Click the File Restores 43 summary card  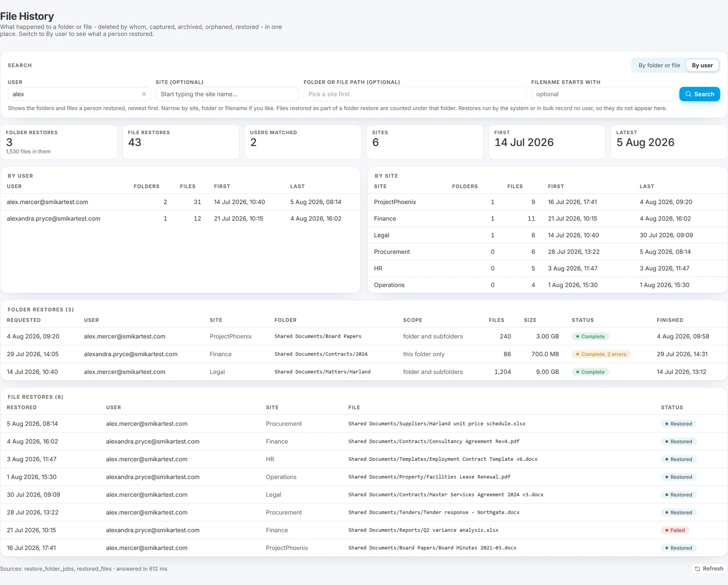point(181,142)
